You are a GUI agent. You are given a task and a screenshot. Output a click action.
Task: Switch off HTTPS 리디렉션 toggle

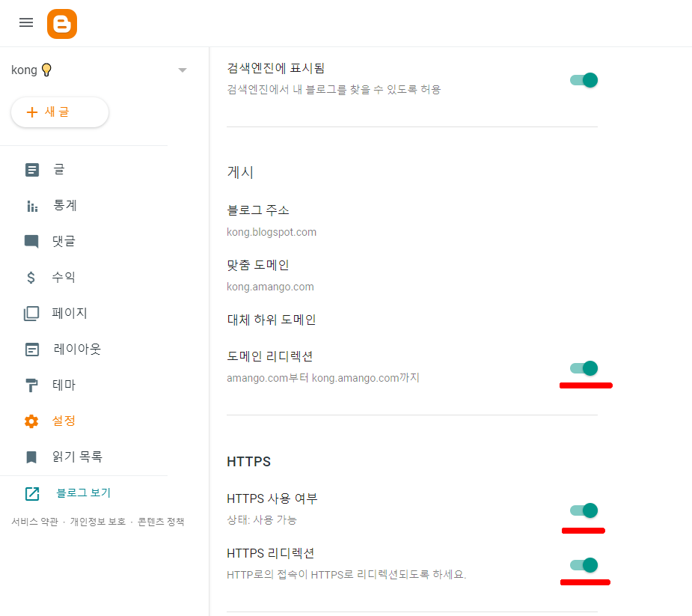tap(584, 565)
